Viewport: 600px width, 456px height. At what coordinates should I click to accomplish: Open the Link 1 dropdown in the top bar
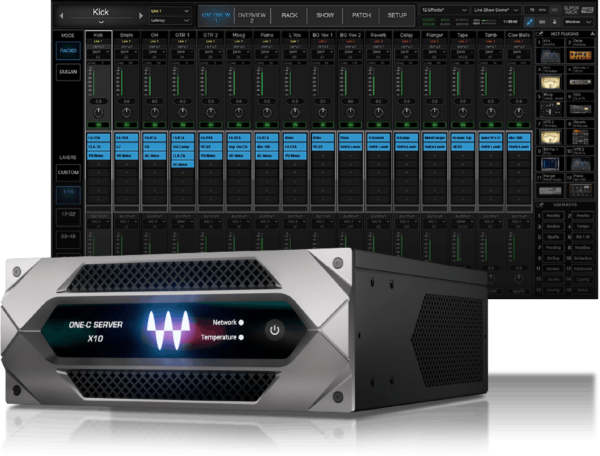[170, 11]
